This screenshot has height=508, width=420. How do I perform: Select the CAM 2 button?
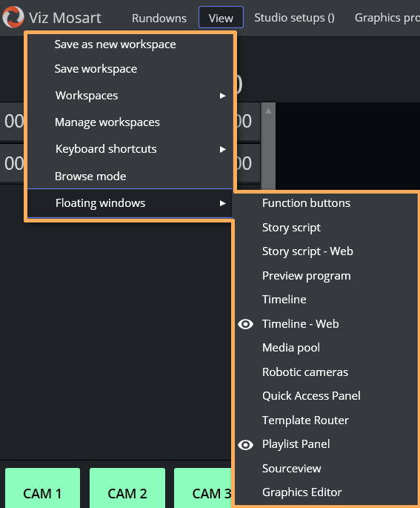point(127,488)
